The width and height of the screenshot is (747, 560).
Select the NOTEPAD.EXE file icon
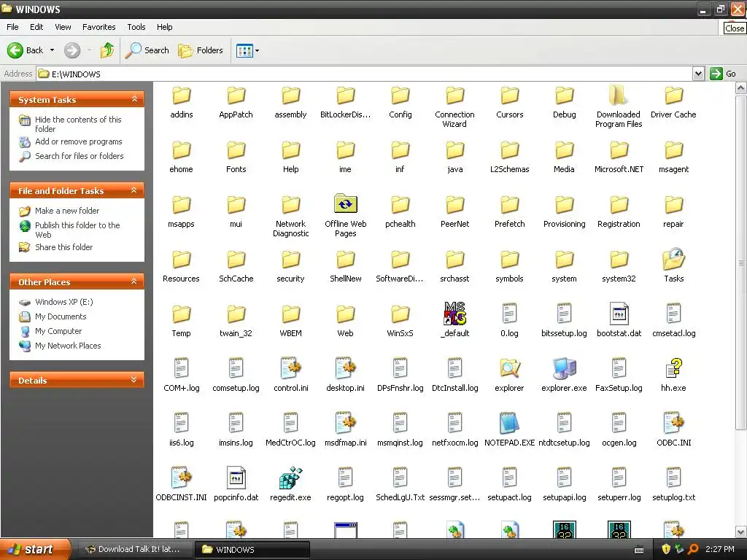pos(509,423)
